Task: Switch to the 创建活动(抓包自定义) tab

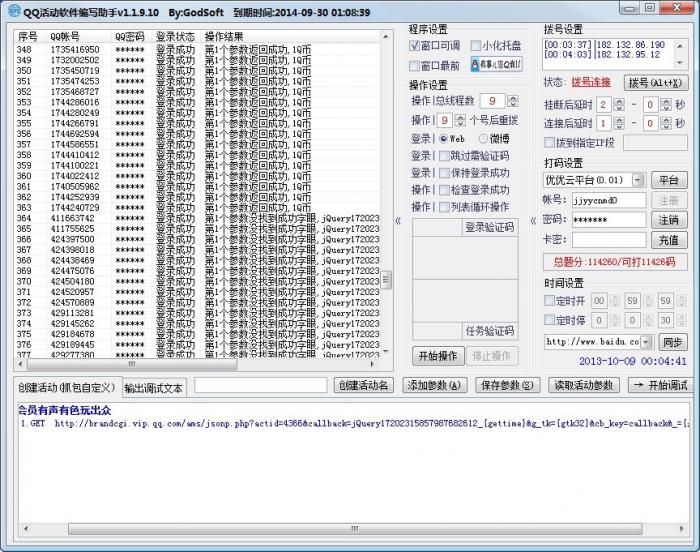Action: point(67,387)
